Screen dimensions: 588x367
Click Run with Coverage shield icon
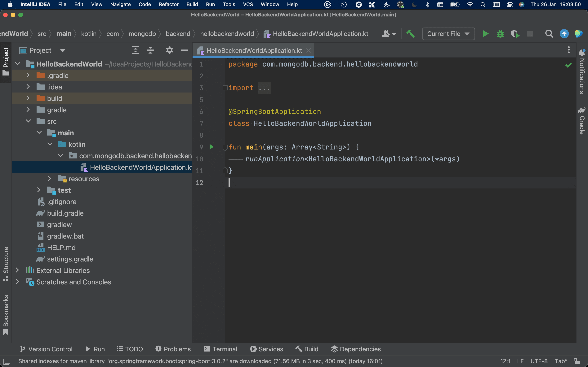coord(515,34)
